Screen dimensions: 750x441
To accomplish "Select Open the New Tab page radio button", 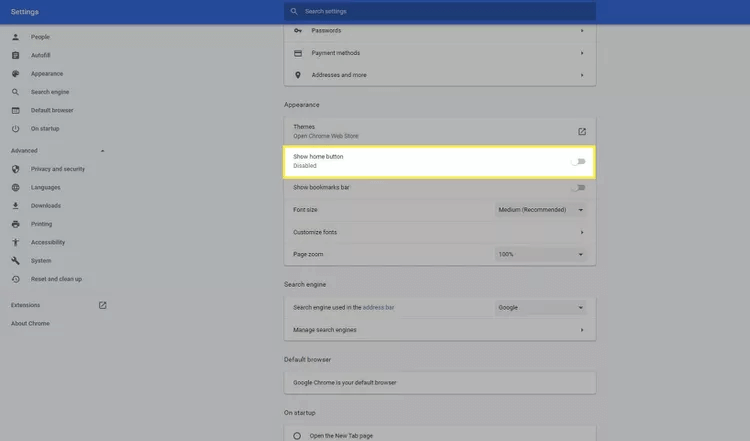I will point(297,435).
